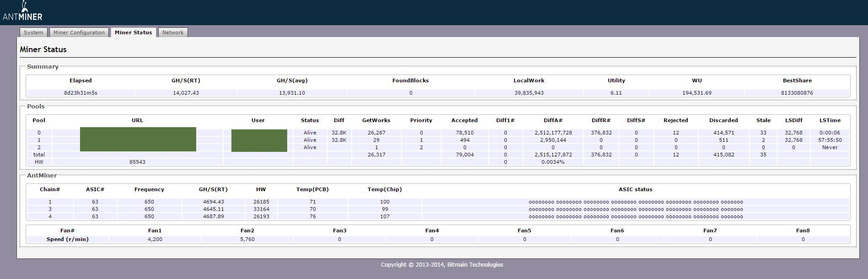This screenshot has width=868, height=279.
Task: Click the PCB temperature value 76
Action: pyautogui.click(x=312, y=216)
